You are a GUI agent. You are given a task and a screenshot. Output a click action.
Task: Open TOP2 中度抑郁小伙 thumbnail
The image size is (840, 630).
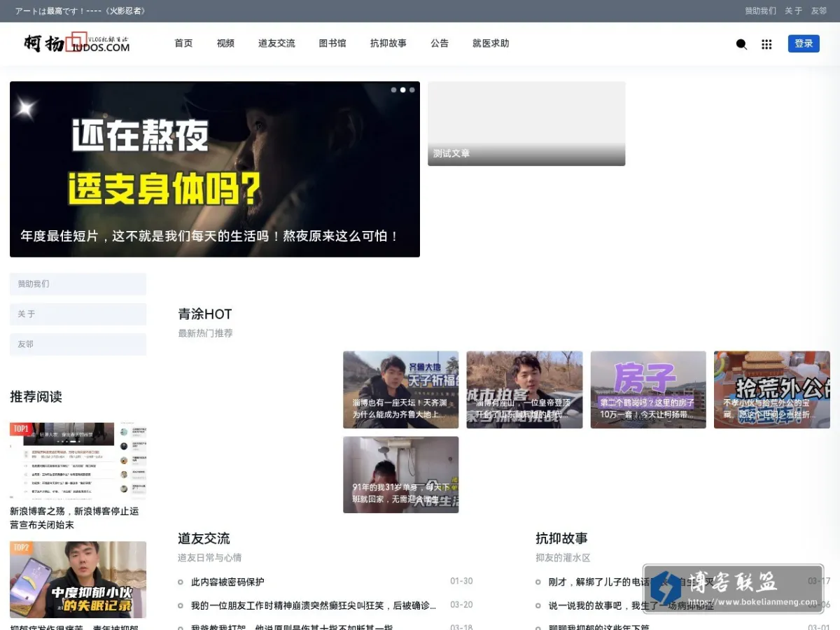pos(78,580)
